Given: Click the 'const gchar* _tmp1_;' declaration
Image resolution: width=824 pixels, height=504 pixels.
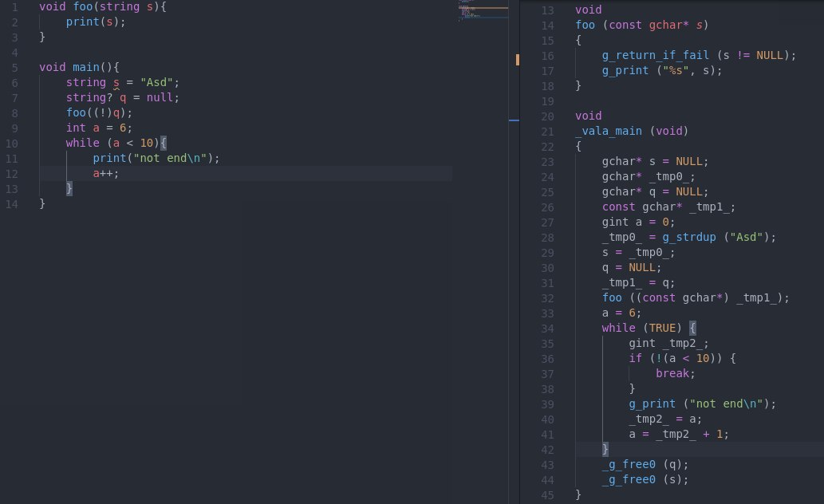Looking at the screenshot, I should 668,207.
